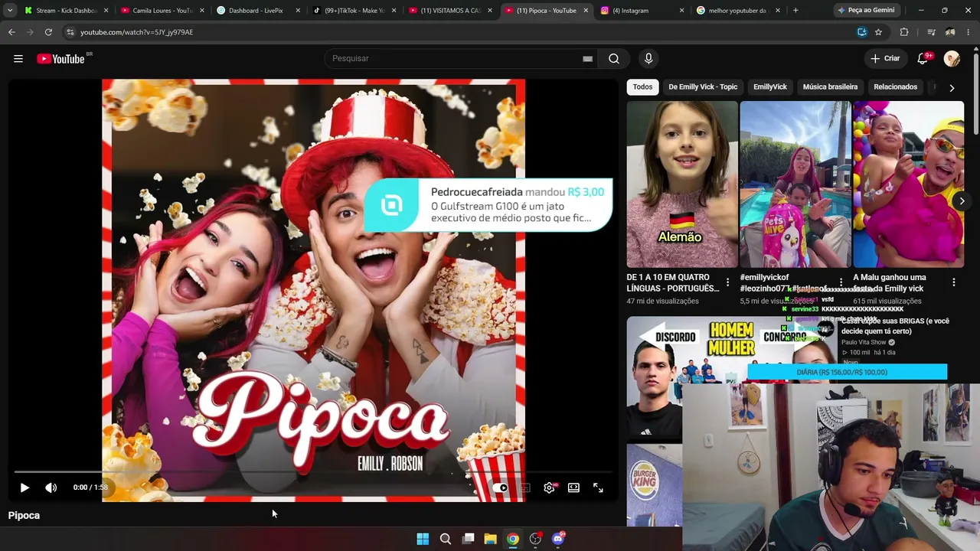Viewport: 980px width, 551px height.
Task: Click the Criar button
Action: pos(885,59)
